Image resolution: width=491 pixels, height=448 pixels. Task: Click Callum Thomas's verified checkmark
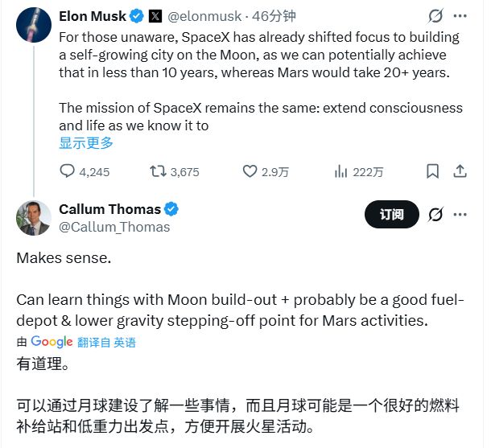pyautogui.click(x=171, y=209)
